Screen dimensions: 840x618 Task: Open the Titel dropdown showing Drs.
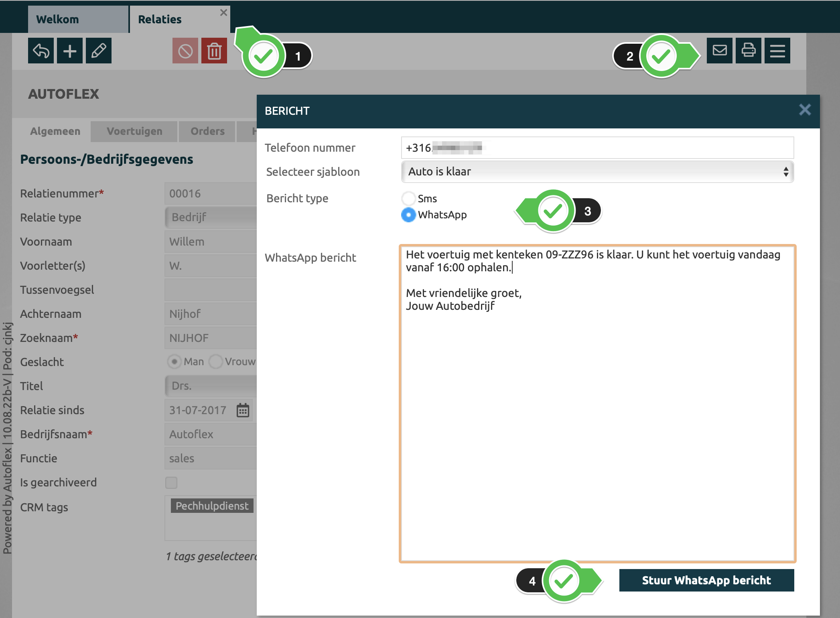click(211, 386)
